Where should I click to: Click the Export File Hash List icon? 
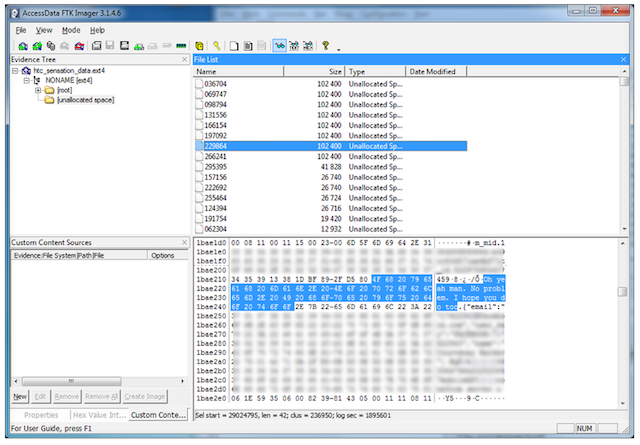(248, 46)
